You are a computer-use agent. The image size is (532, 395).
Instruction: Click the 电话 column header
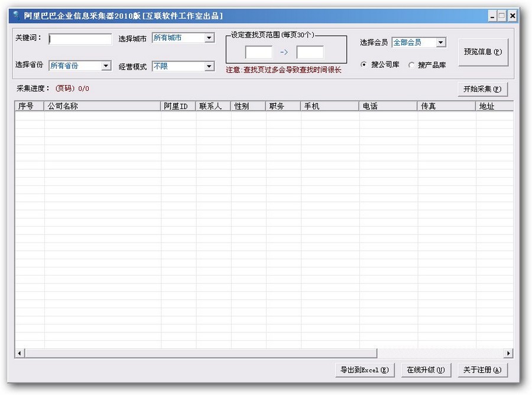[x=388, y=106]
